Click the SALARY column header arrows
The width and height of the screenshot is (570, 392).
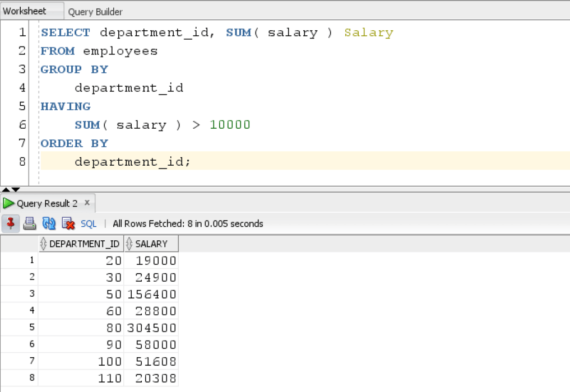[129, 243]
